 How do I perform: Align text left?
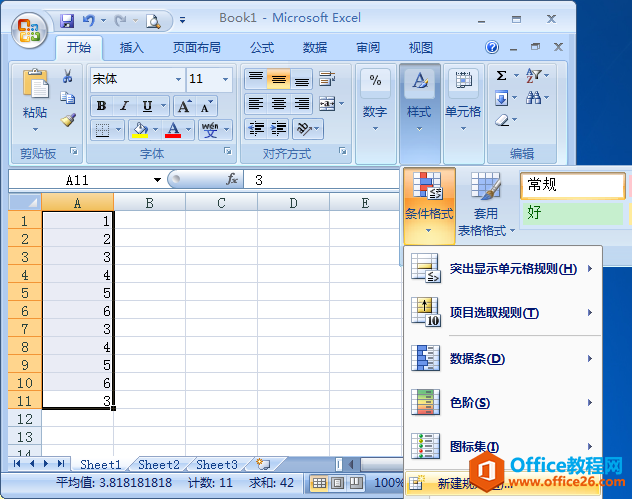click(256, 104)
